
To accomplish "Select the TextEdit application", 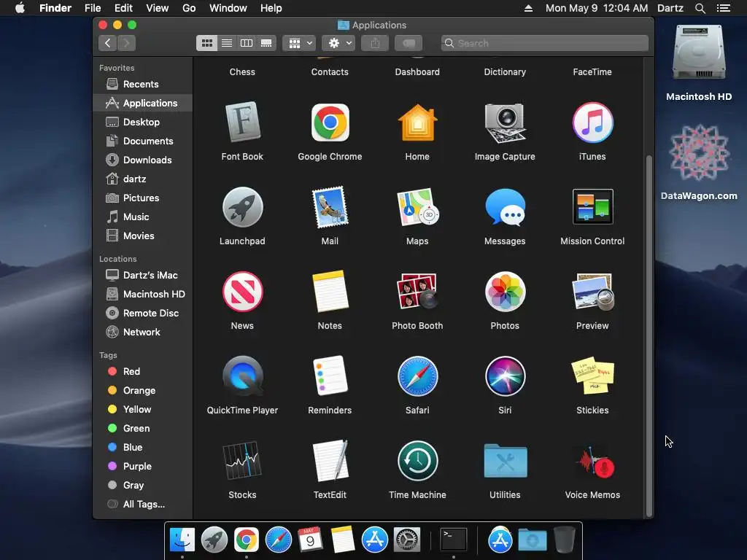I will [330, 461].
